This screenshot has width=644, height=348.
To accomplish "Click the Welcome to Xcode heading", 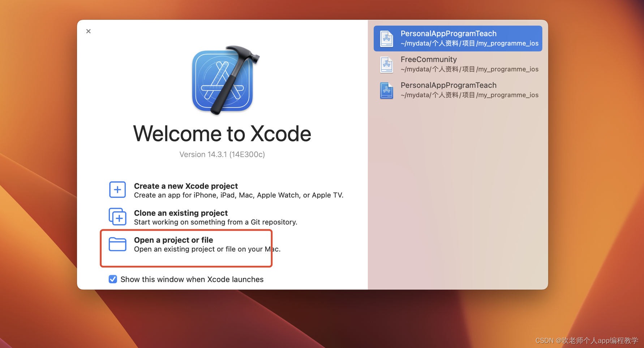I will [x=222, y=134].
